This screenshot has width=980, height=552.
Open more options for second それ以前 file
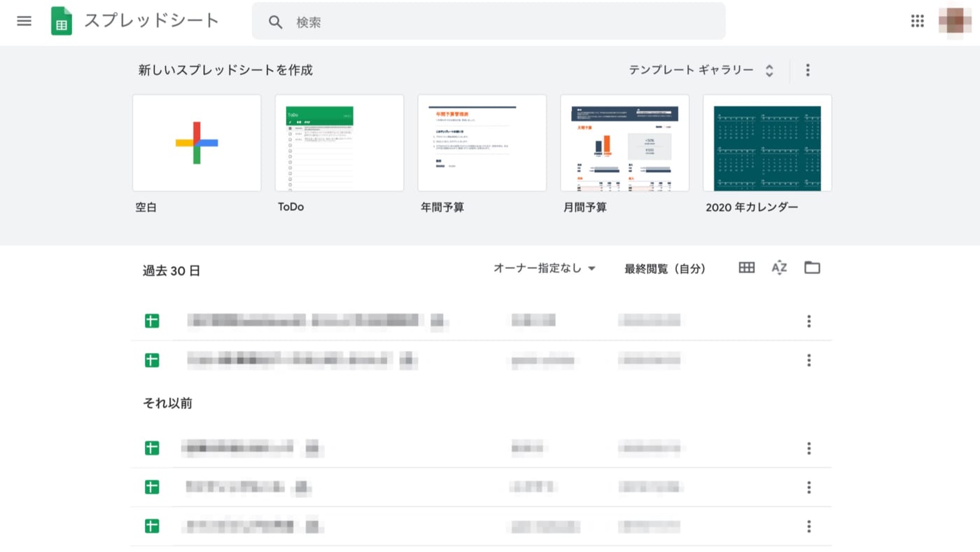[808, 488]
